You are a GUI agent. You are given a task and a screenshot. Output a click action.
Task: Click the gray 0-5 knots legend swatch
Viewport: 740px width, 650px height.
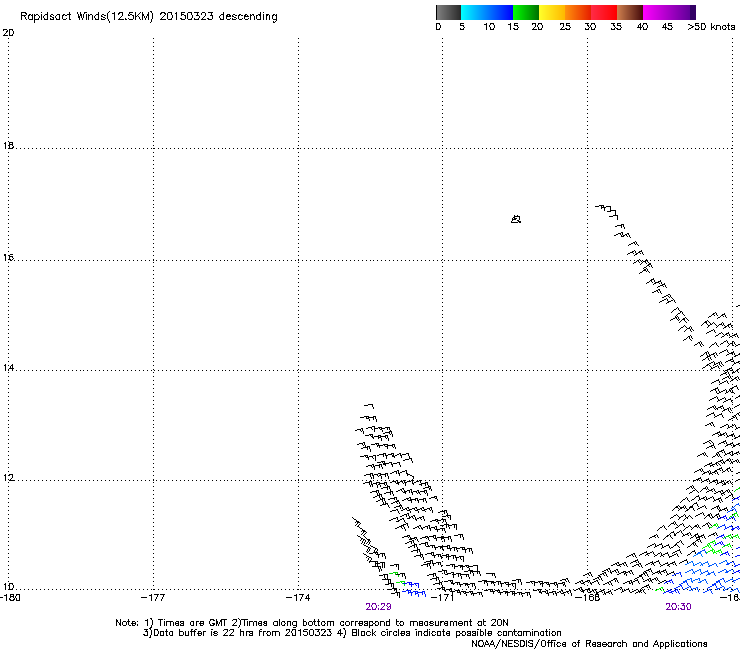tap(448, 12)
